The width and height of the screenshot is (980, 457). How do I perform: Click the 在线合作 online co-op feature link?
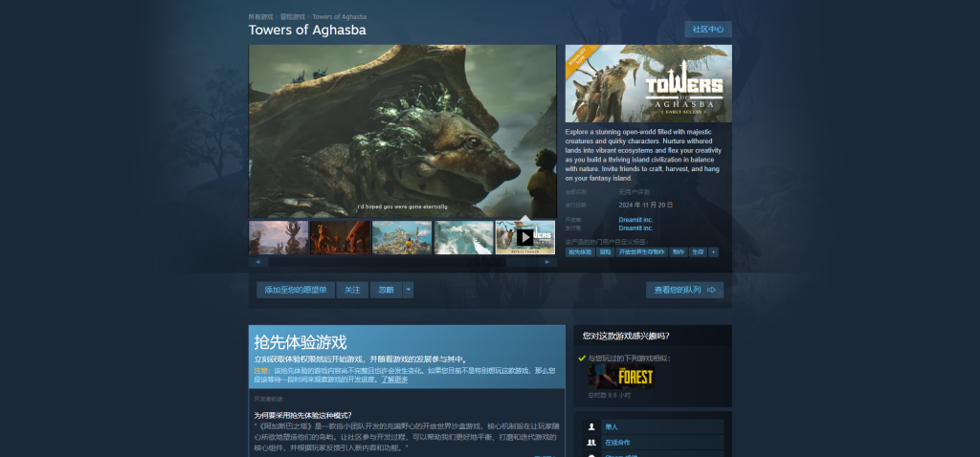click(617, 443)
